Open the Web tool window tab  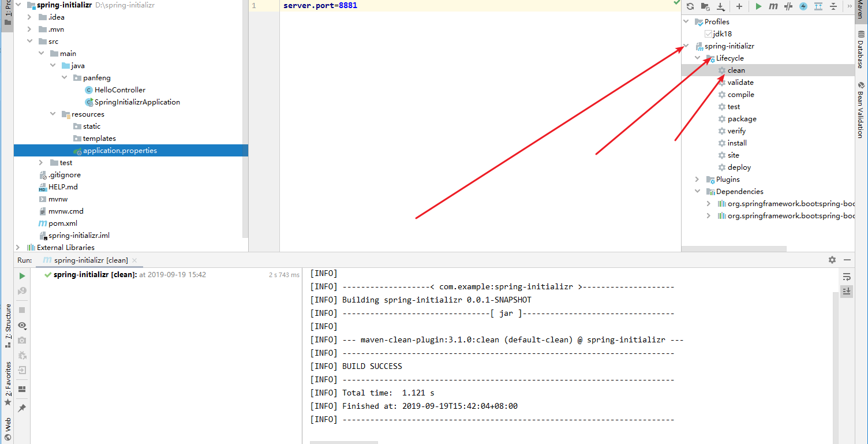pos(8,428)
